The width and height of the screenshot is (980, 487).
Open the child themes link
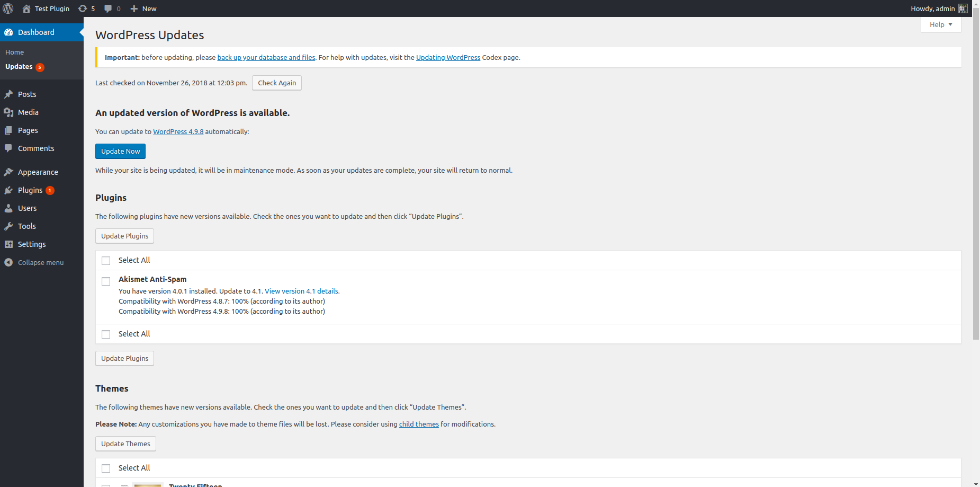[419, 424]
